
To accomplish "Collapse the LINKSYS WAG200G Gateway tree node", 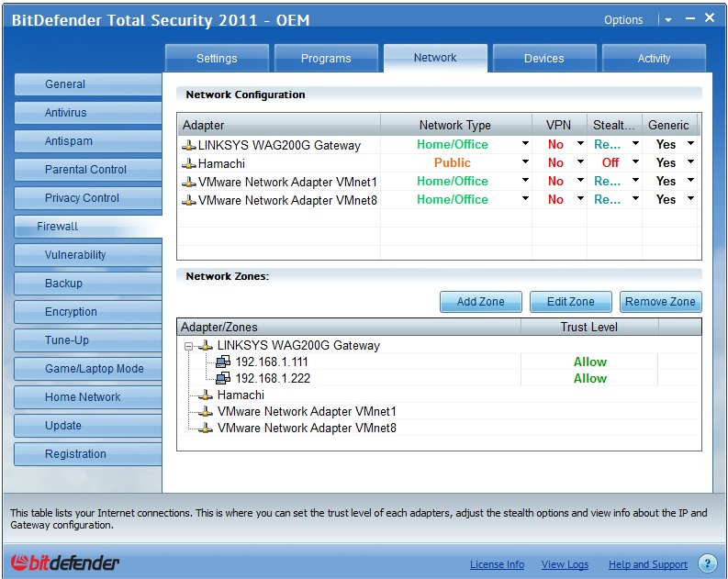I will point(188,346).
